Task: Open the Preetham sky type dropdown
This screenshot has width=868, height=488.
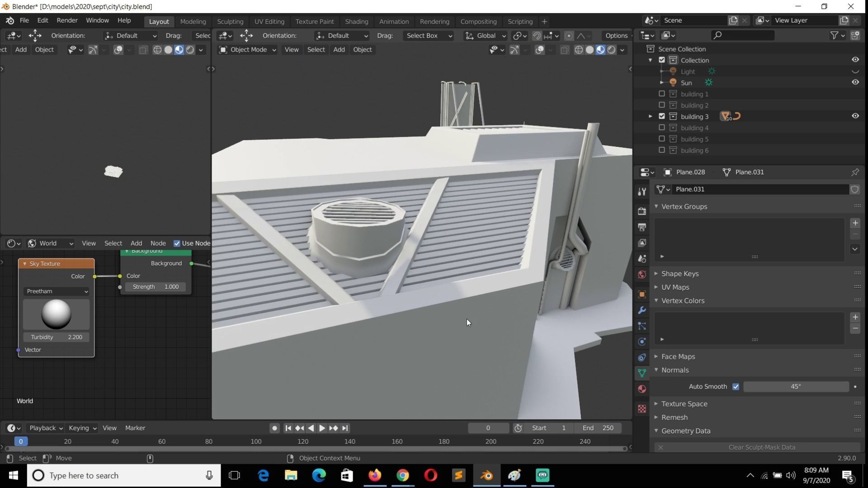Action: click(57, 291)
